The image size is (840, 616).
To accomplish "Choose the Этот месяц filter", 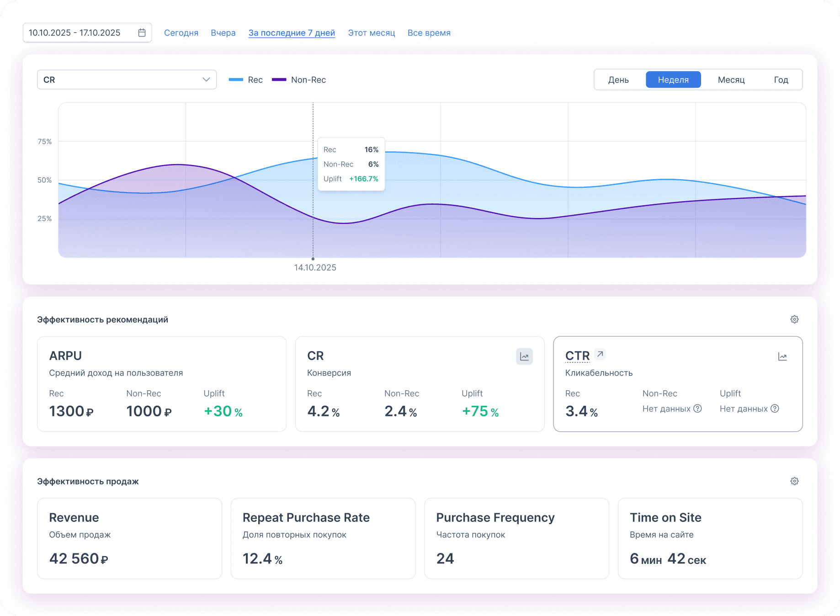I will [371, 33].
